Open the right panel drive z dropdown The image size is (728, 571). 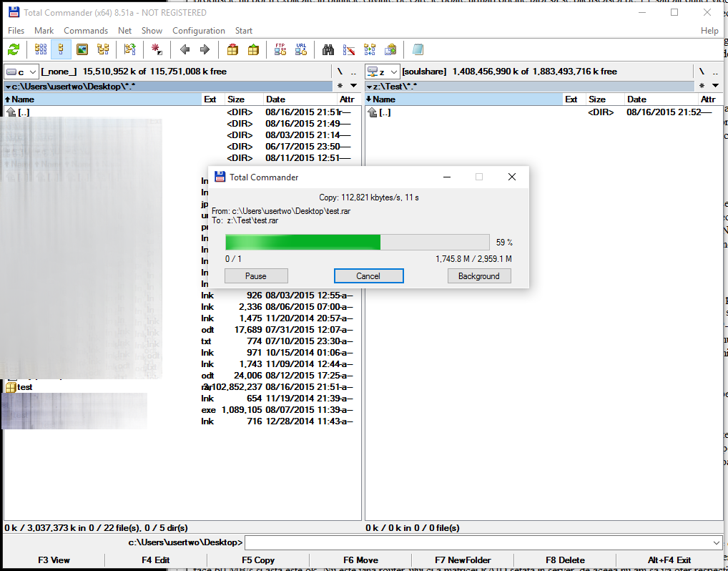click(x=382, y=72)
